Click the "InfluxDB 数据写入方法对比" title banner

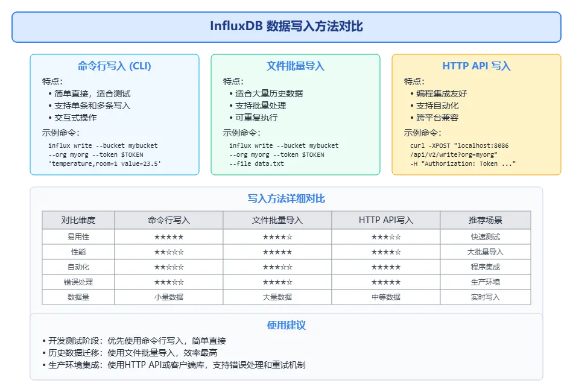point(286,27)
